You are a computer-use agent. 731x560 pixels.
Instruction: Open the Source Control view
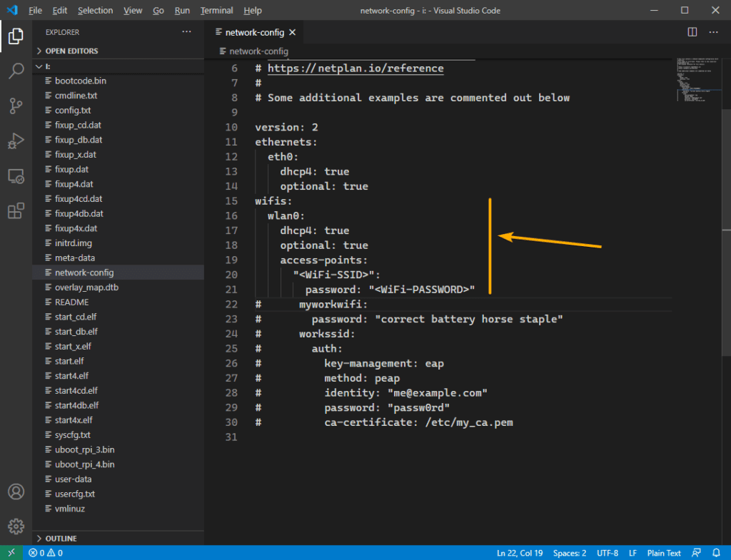16,106
